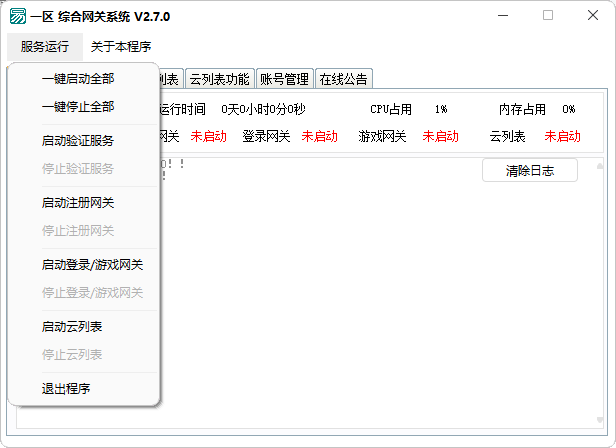Select 一键启动全部 from the menu
616x448 pixels.
pyautogui.click(x=78, y=79)
